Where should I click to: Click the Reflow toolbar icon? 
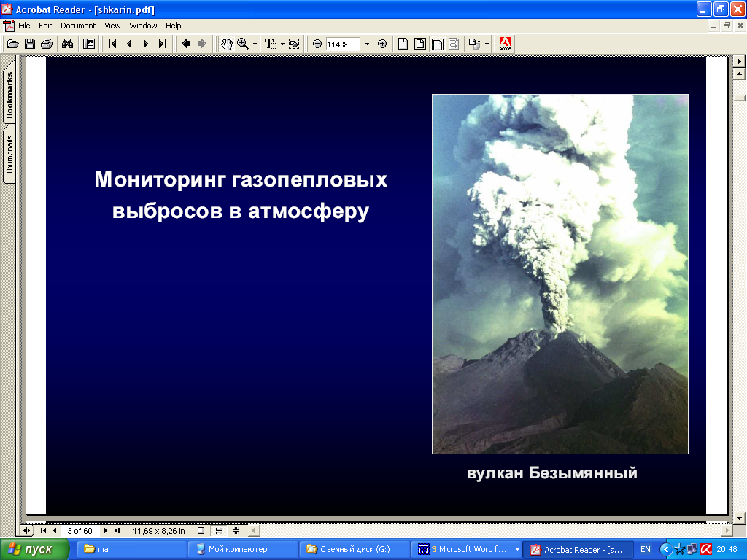pyautogui.click(x=454, y=44)
